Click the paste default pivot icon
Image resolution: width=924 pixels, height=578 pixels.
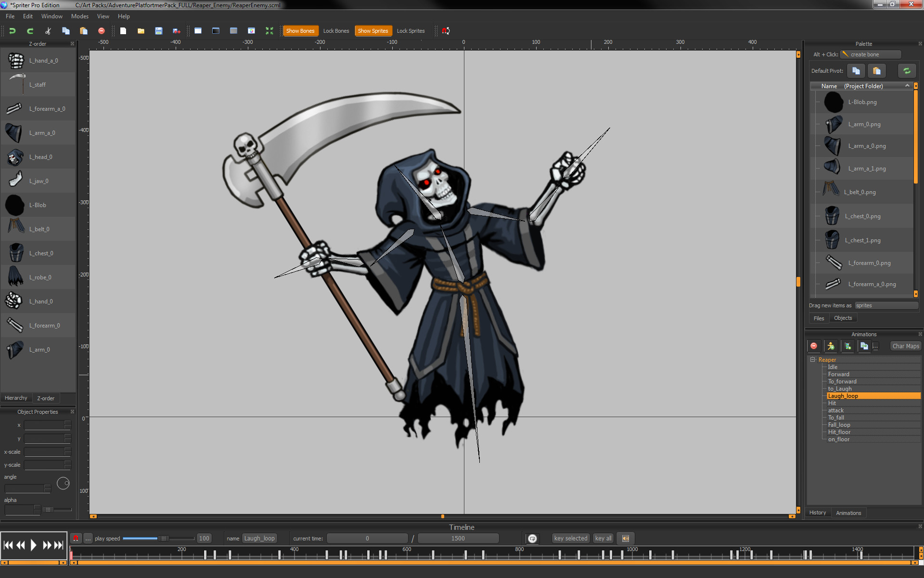pos(877,70)
